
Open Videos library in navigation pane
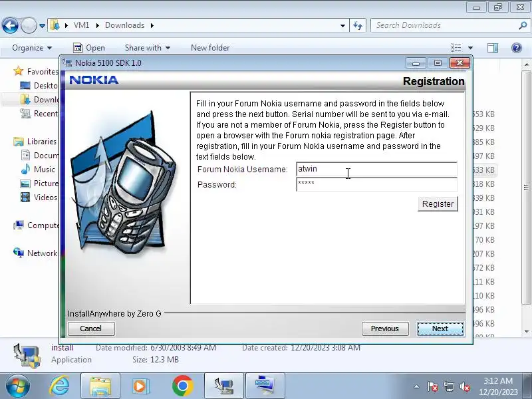point(39,197)
